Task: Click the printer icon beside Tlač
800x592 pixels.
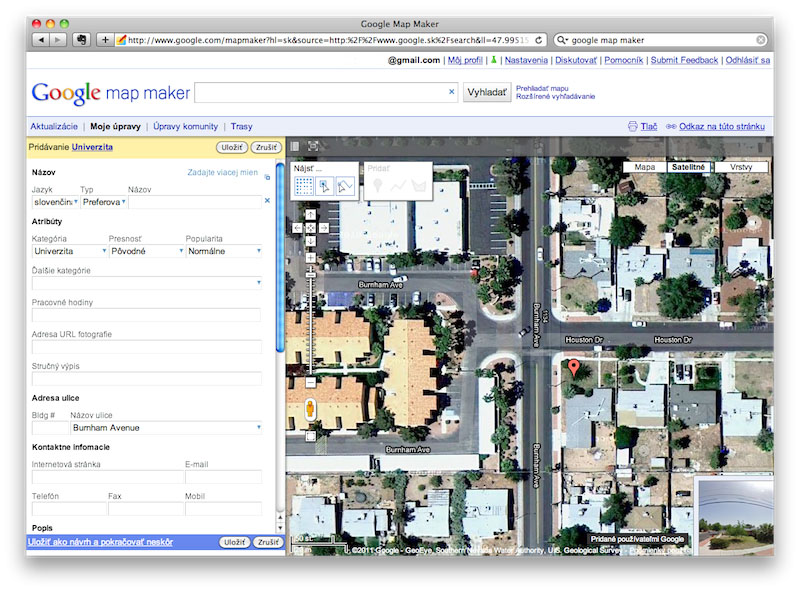Action: (x=633, y=127)
